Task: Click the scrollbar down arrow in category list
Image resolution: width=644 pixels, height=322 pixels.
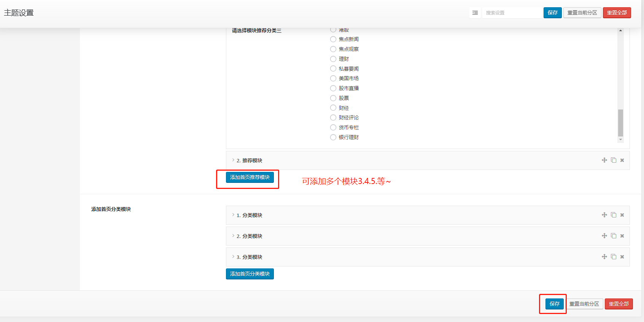Action: tap(620, 140)
